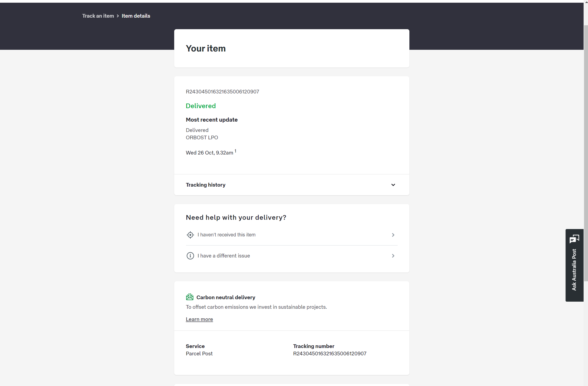
Task: Click the Ask Australia Post chat bubble icon
Action: click(574, 239)
